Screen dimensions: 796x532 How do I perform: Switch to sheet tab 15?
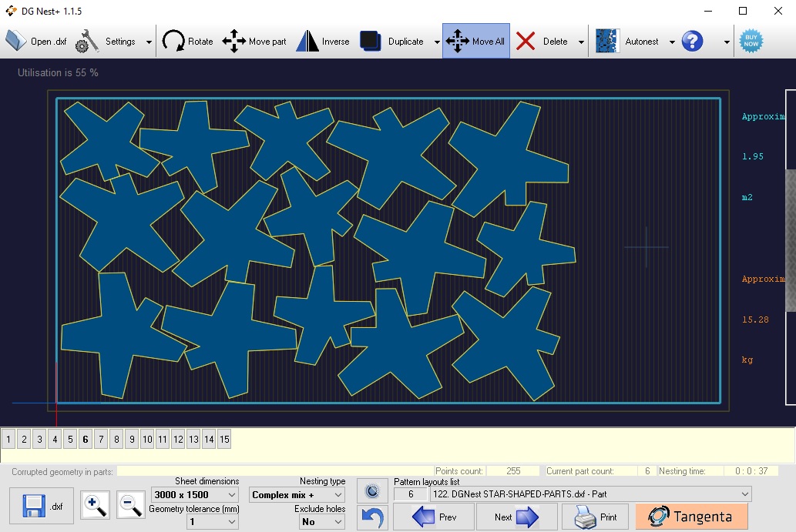(223, 438)
